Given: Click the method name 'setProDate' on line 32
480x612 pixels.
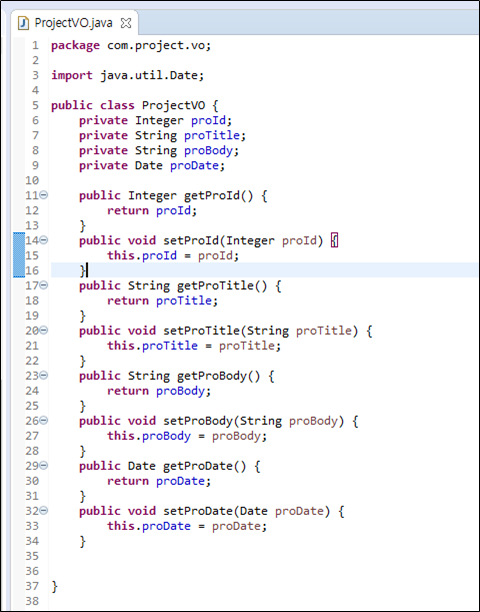Looking at the screenshot, I should [x=198, y=511].
